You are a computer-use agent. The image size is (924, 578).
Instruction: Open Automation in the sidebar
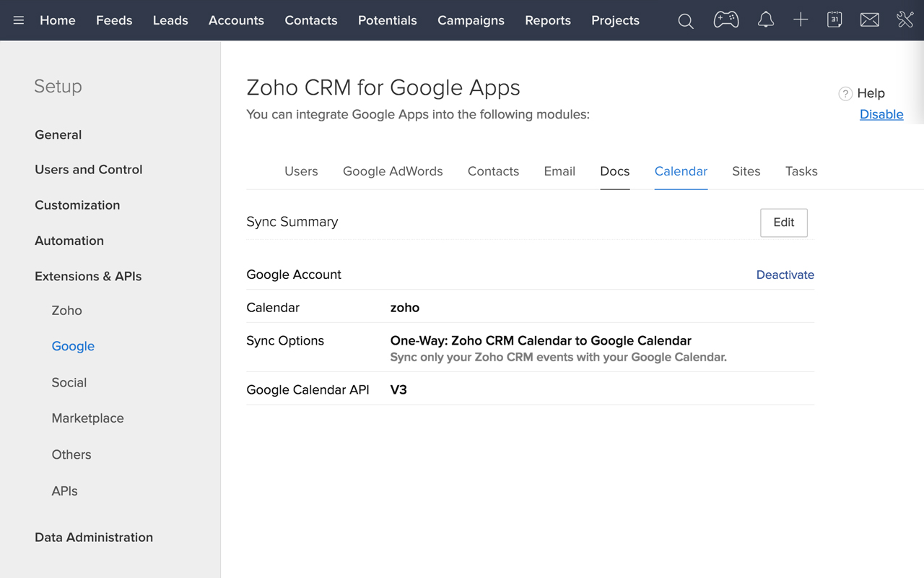pyautogui.click(x=69, y=241)
